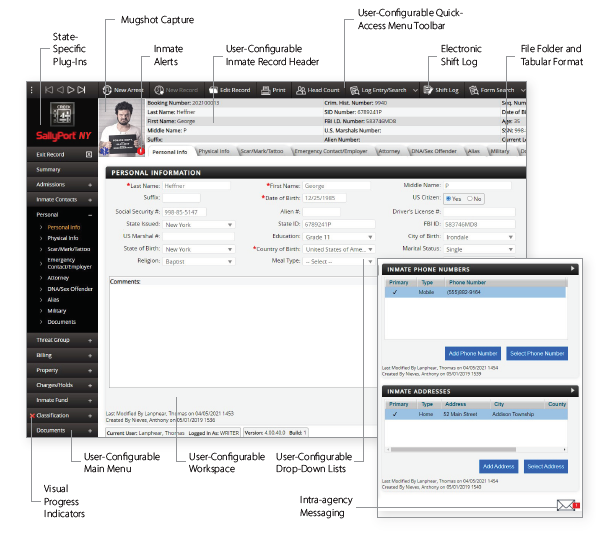Viewport: 608px width, 536px height.
Task: Click the medical alert star icon
Action: click(x=104, y=151)
